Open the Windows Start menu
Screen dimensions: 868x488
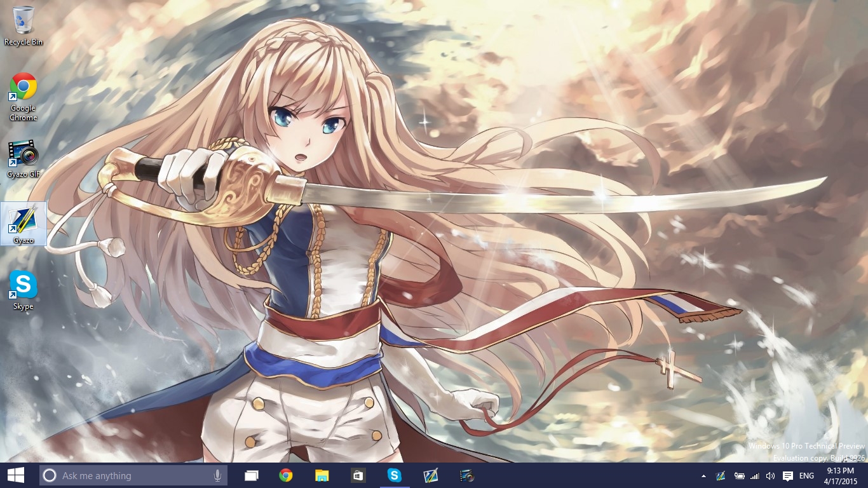coord(16,475)
